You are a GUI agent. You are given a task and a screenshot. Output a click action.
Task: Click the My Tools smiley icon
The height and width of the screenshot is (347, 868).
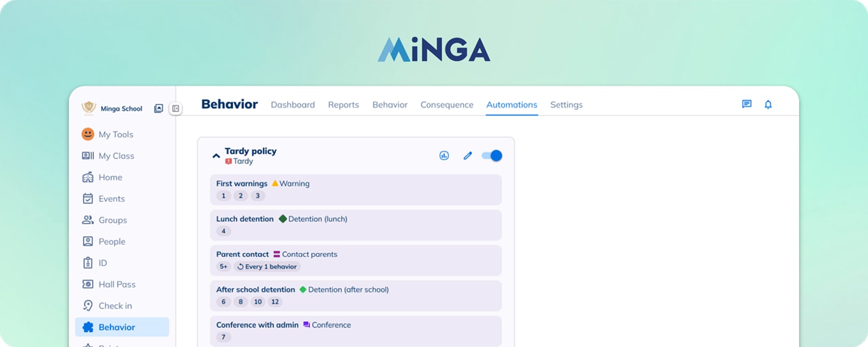[x=88, y=134]
